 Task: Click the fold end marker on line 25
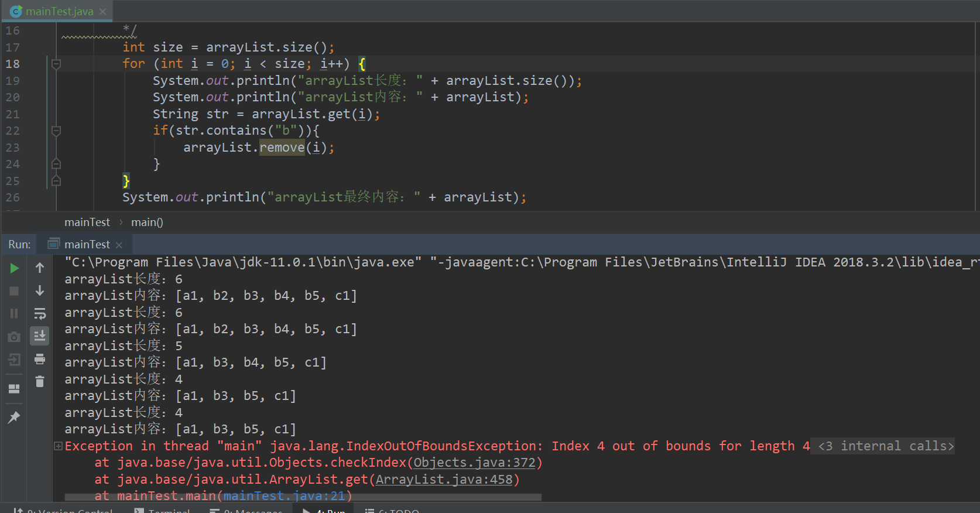click(x=56, y=181)
